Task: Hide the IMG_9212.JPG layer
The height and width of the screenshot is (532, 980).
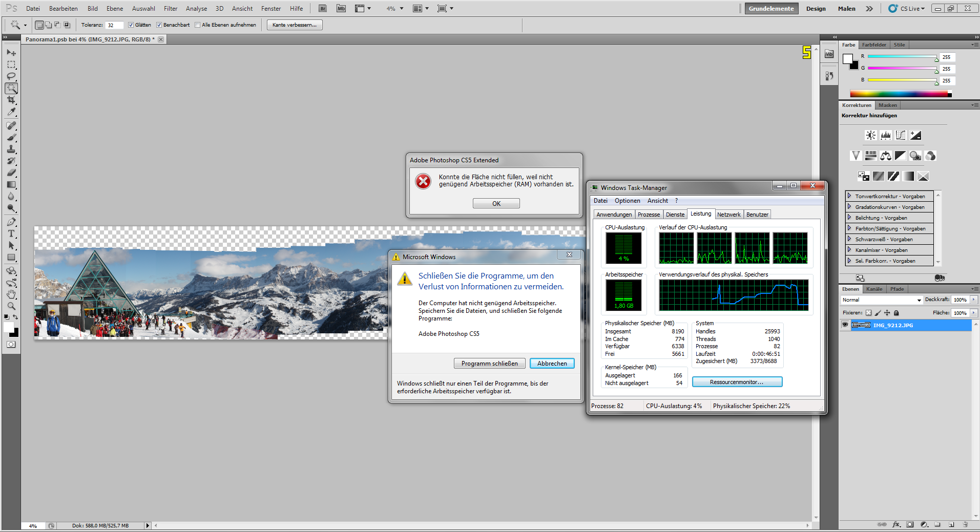Action: click(845, 325)
